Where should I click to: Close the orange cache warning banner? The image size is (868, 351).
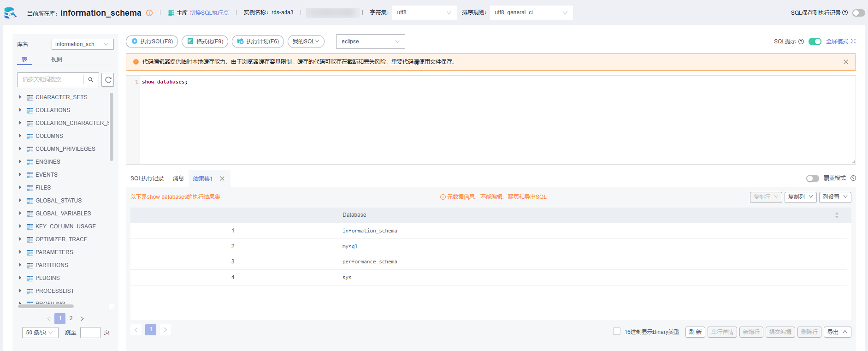pos(845,62)
